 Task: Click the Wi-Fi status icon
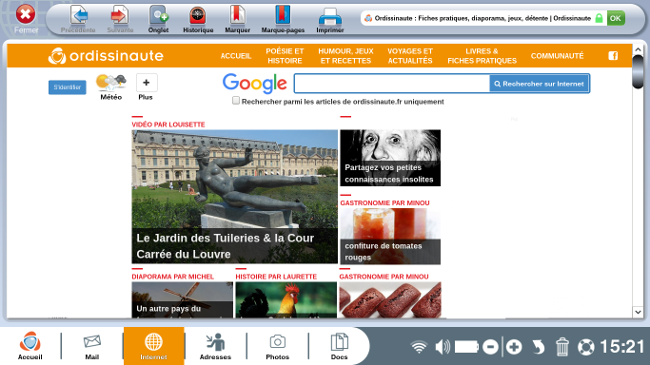[x=419, y=347]
